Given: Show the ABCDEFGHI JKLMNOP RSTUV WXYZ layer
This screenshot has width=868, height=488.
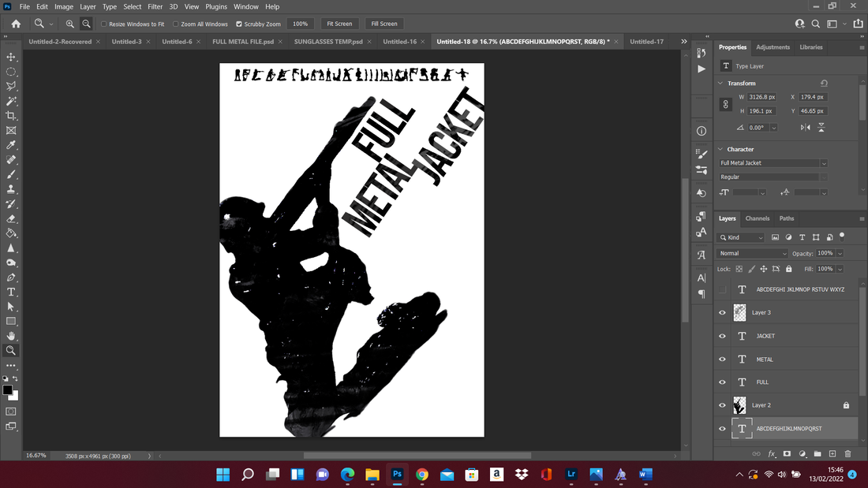Looking at the screenshot, I should pyautogui.click(x=722, y=289).
